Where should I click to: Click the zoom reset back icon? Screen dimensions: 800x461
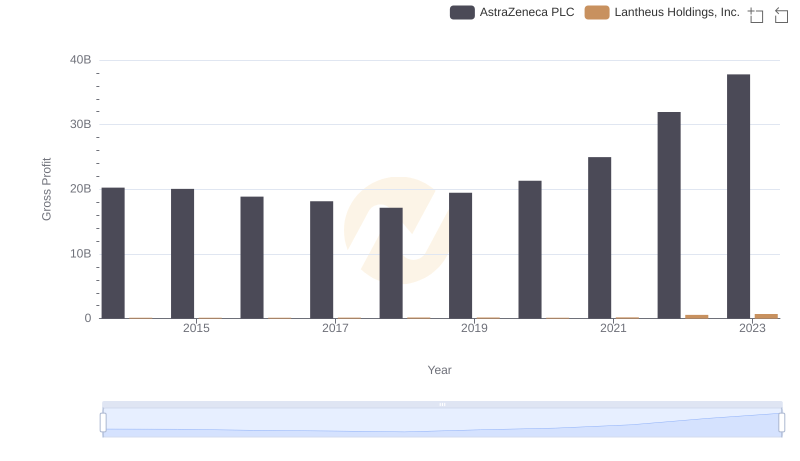point(781,15)
